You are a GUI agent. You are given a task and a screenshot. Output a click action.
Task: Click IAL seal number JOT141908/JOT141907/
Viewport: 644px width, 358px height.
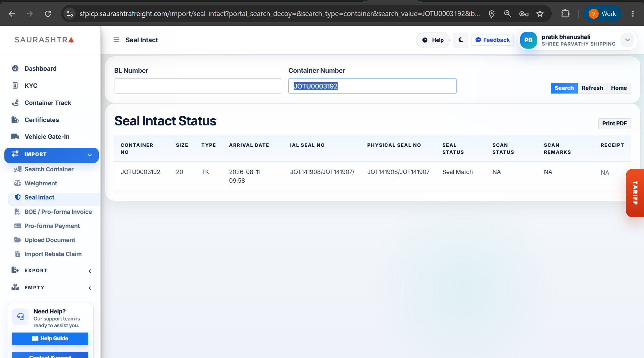pyautogui.click(x=322, y=172)
